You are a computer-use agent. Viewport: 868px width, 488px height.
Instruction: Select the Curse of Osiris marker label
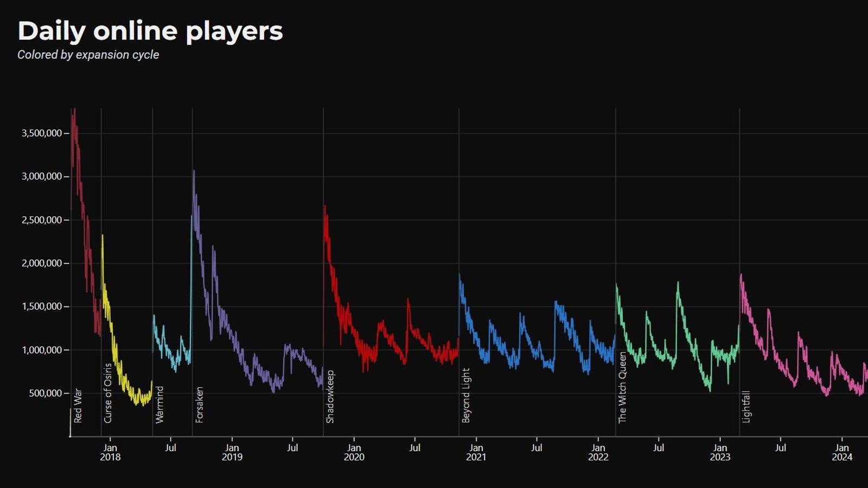[108, 393]
